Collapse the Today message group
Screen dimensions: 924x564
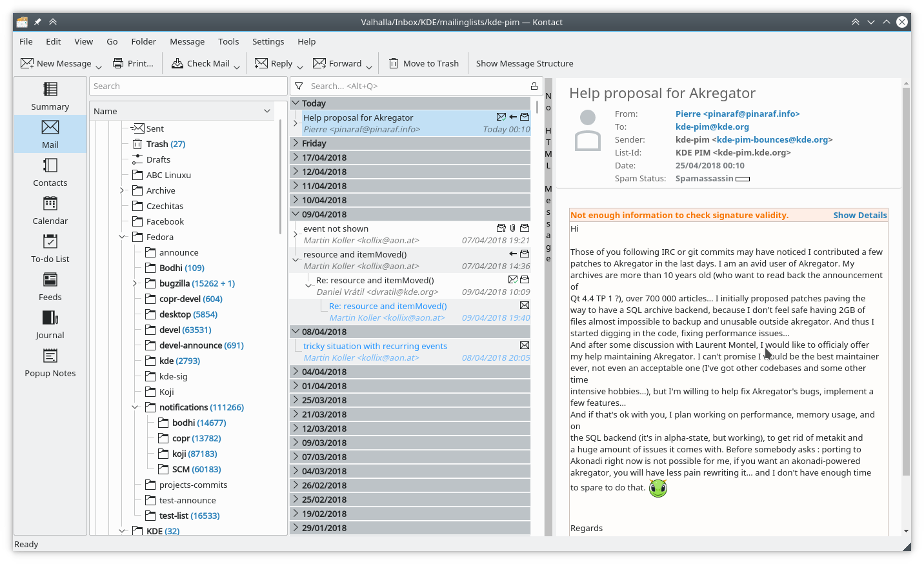click(296, 103)
